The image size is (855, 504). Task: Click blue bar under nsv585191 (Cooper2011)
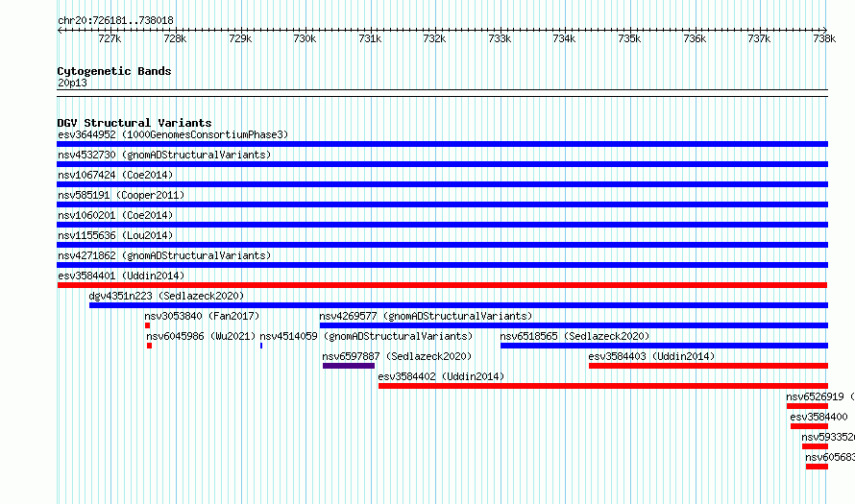pos(442,204)
